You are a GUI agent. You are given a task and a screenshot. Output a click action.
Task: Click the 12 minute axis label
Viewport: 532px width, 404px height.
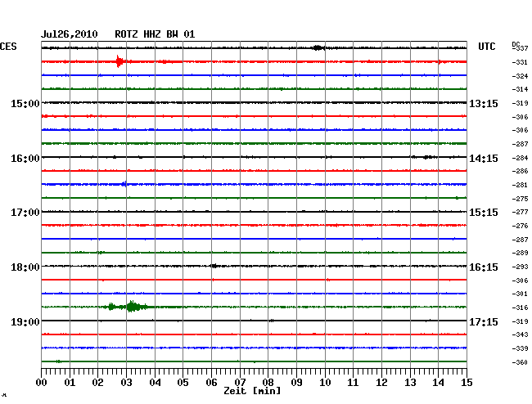click(x=381, y=383)
